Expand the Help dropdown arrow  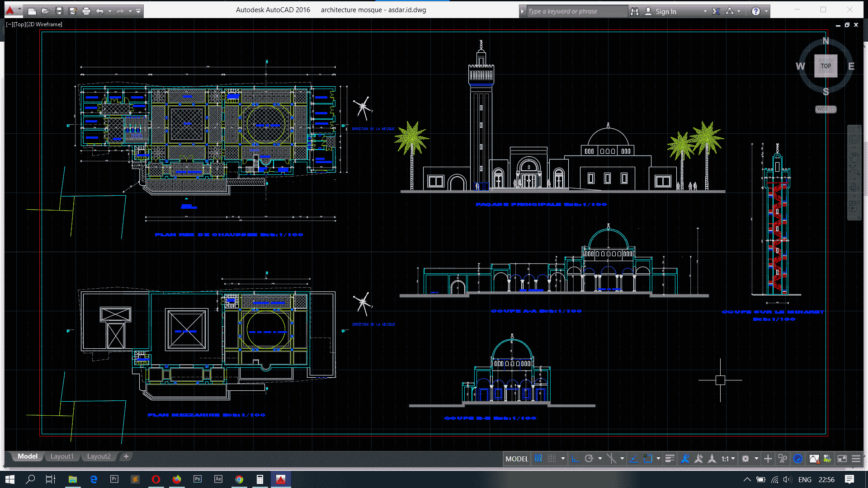click(x=766, y=11)
